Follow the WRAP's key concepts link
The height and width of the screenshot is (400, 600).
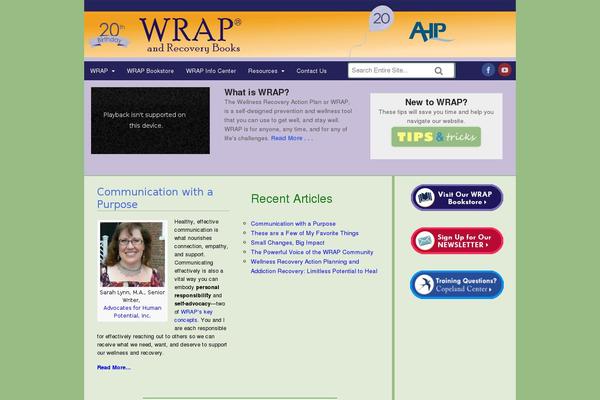click(193, 316)
